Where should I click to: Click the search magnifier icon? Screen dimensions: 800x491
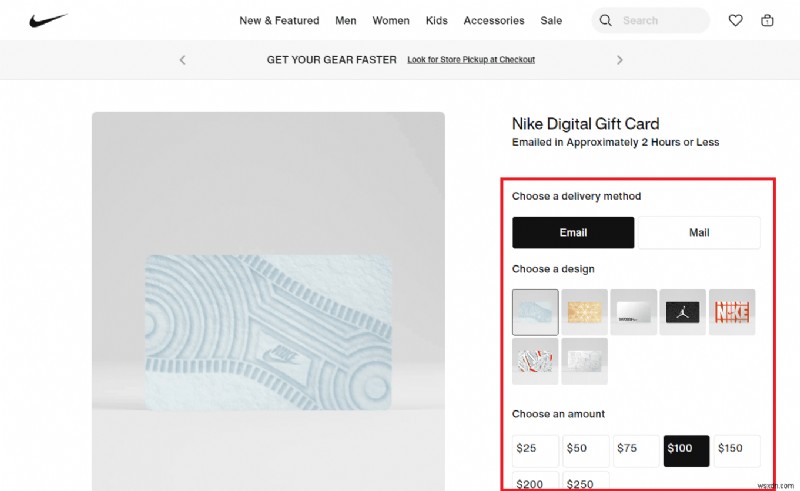click(x=605, y=20)
